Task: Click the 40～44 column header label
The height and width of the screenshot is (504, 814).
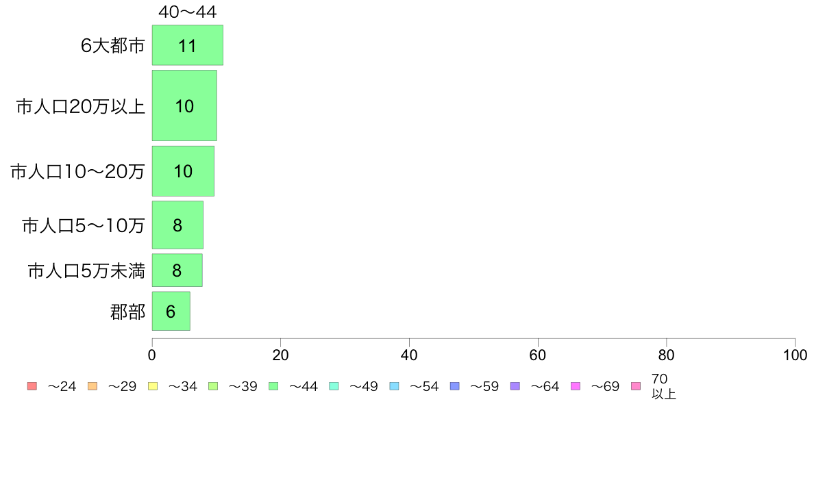Action: (x=188, y=12)
